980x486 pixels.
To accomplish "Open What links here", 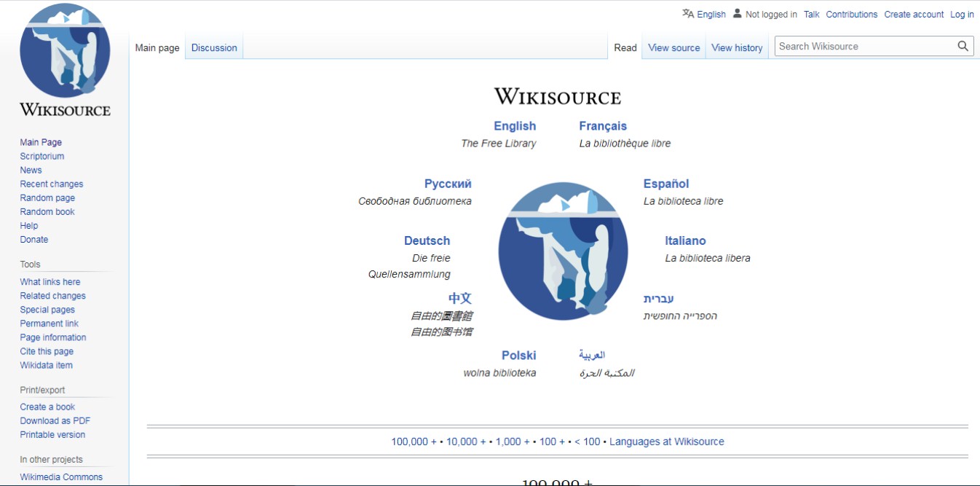I will point(50,282).
